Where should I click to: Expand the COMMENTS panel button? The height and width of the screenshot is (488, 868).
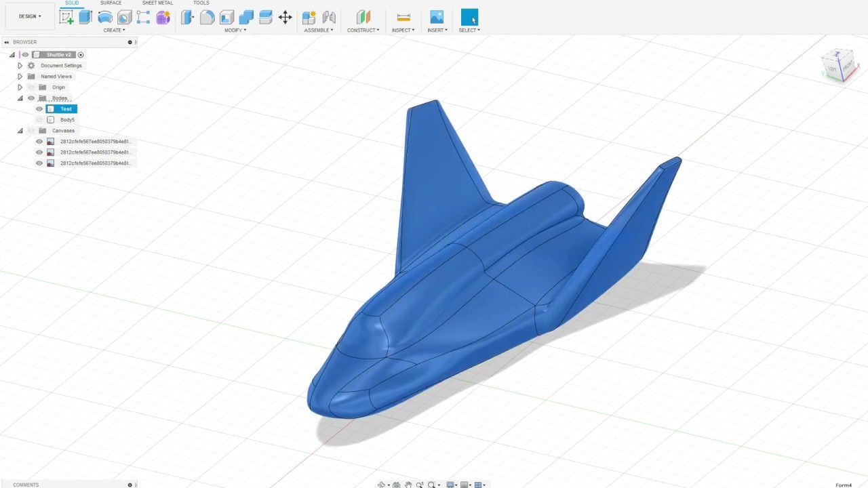[x=130, y=485]
